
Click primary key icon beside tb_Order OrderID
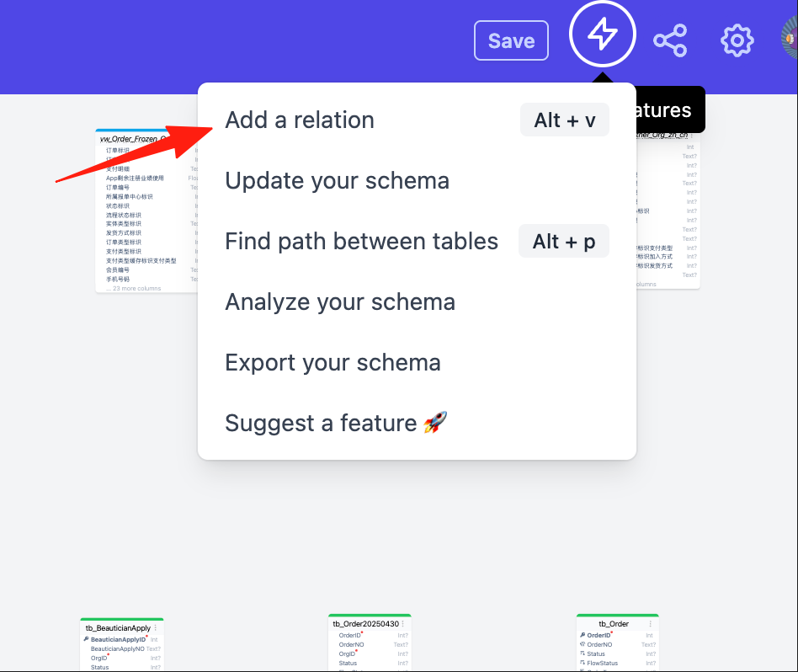click(x=583, y=635)
